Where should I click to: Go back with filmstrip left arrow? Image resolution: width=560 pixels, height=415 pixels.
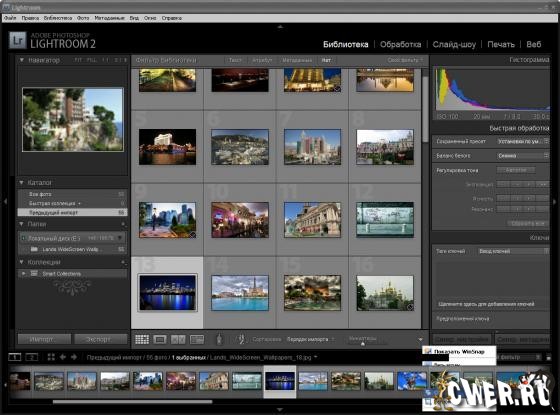click(63, 357)
